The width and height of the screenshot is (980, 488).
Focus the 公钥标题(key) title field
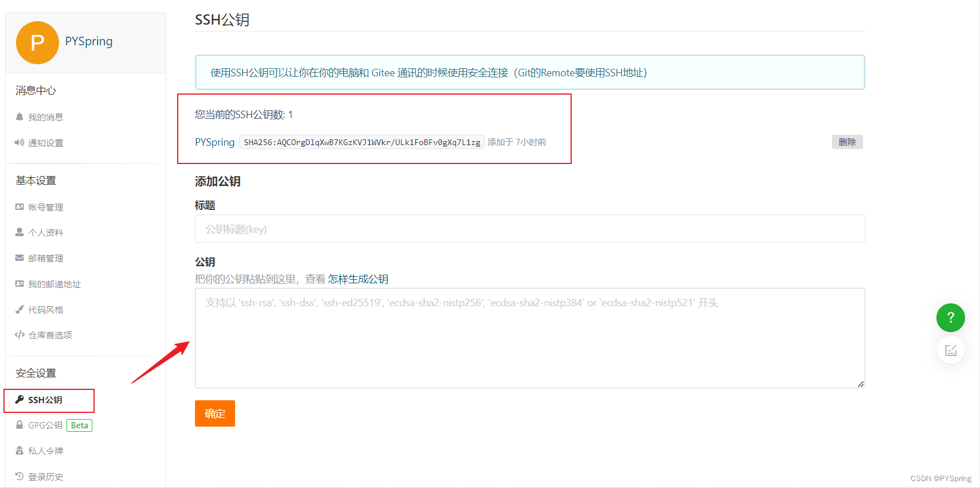coord(530,229)
